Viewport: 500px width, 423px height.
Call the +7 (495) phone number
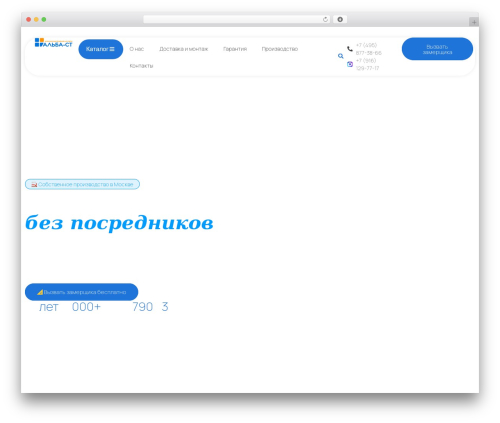click(368, 49)
